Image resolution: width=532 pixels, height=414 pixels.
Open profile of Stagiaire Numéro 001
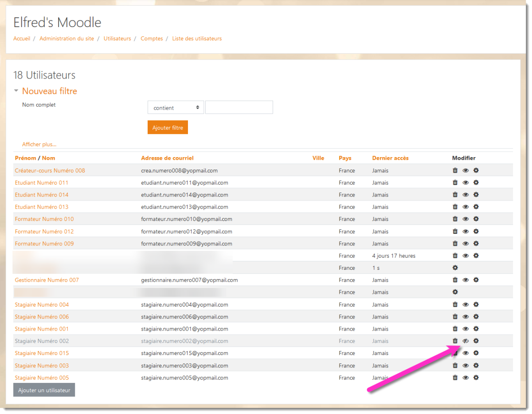tap(42, 329)
